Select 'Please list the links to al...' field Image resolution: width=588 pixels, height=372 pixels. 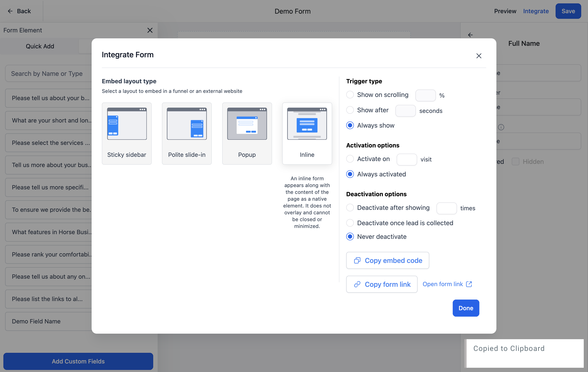[49, 299]
